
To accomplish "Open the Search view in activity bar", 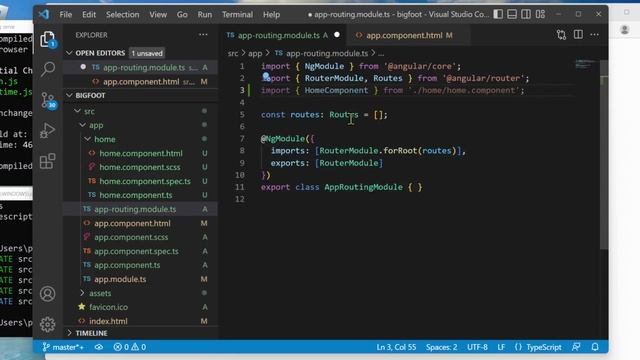I will pyautogui.click(x=48, y=69).
